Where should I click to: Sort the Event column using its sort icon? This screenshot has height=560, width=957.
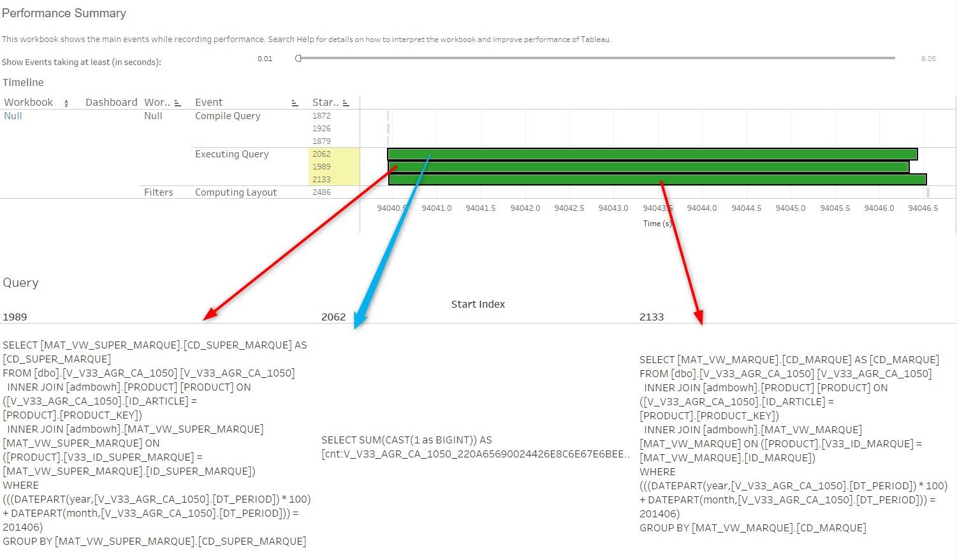pos(295,103)
